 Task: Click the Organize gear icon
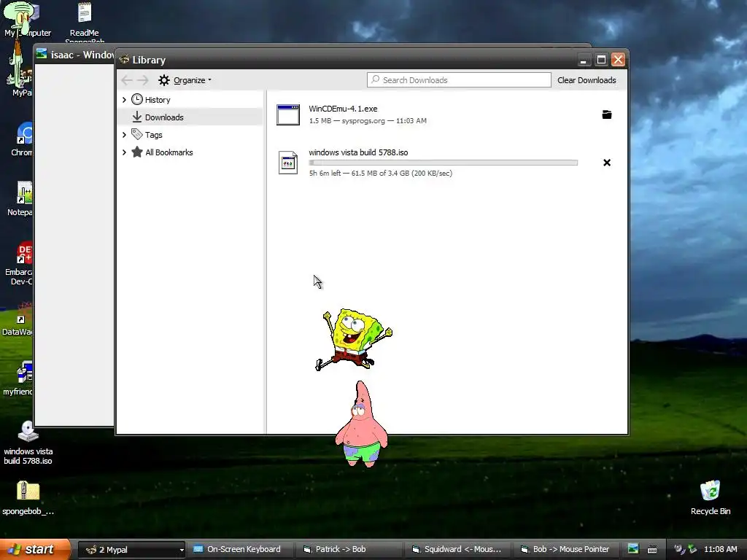[164, 80]
